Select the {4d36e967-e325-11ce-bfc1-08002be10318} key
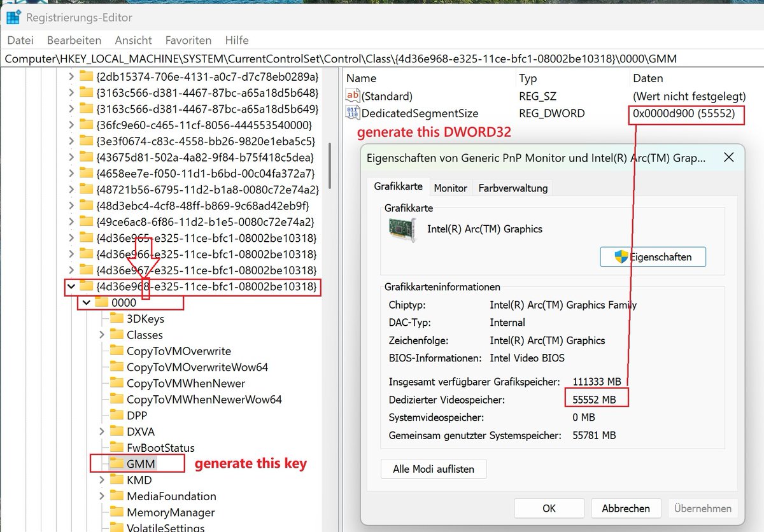This screenshot has width=764, height=532. (207, 270)
